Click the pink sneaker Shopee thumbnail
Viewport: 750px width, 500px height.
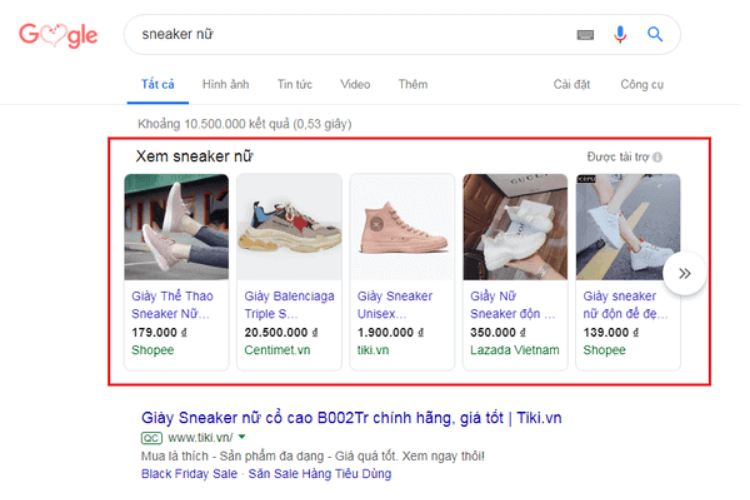click(x=176, y=227)
